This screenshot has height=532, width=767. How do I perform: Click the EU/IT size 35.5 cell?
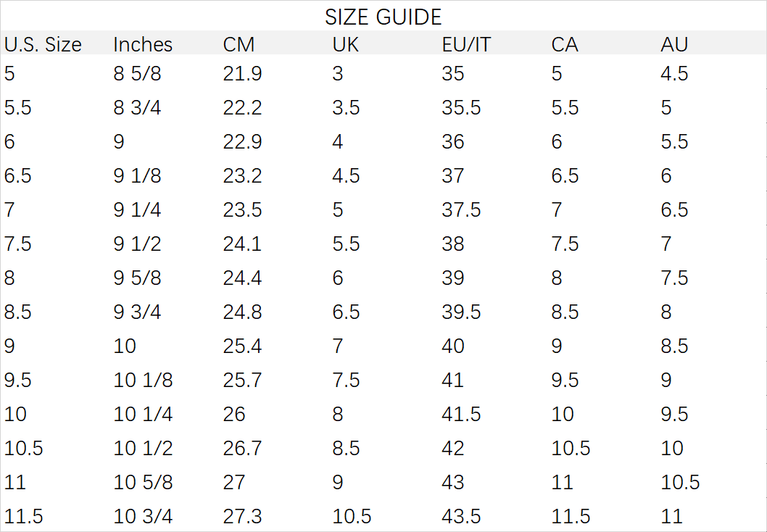click(461, 108)
